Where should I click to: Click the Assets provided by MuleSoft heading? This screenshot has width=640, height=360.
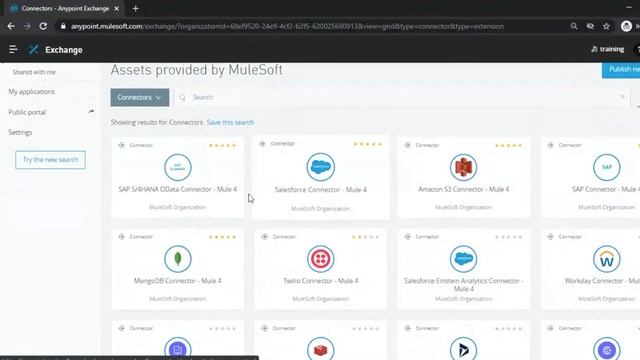pyautogui.click(x=196, y=70)
